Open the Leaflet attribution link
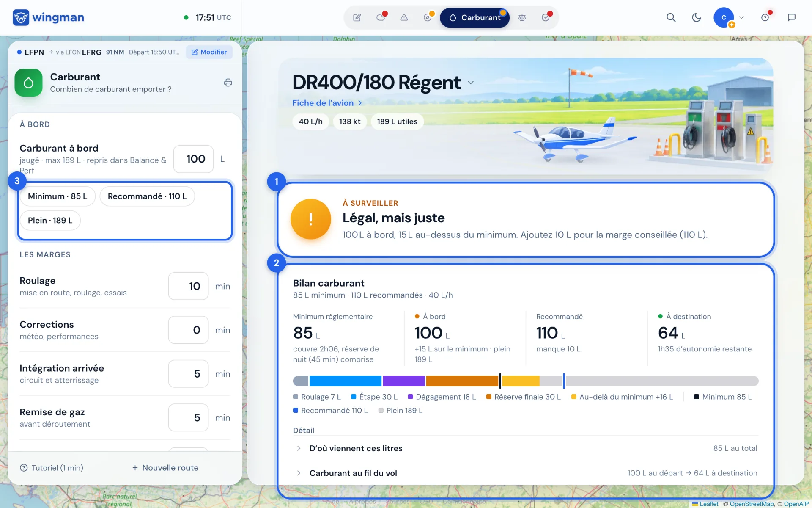This screenshot has height=508, width=812. coord(705,504)
